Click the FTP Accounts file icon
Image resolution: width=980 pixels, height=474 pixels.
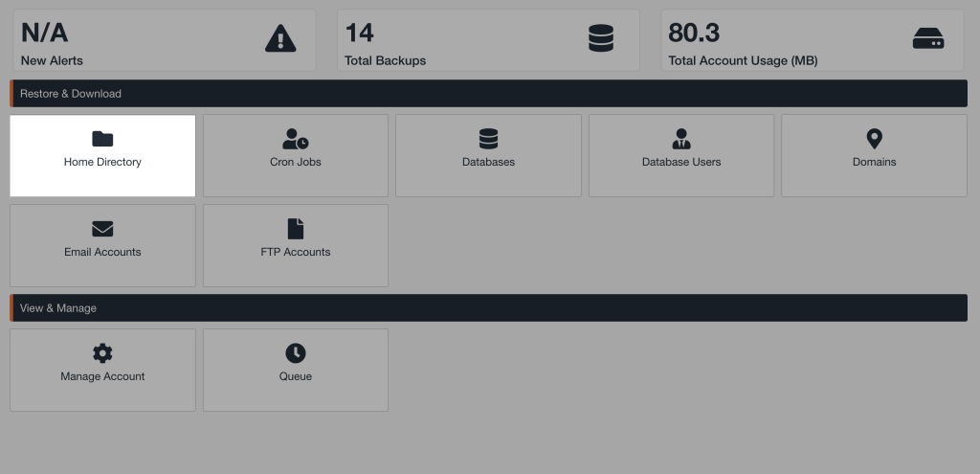295,229
